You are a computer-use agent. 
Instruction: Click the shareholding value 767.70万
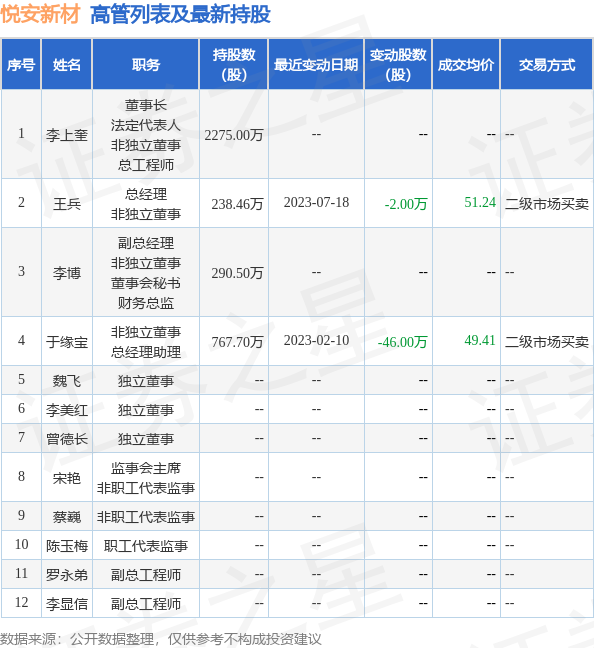tap(237, 342)
